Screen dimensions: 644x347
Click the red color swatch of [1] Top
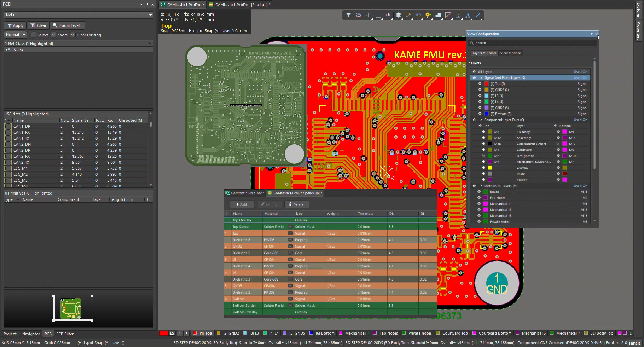coord(486,84)
